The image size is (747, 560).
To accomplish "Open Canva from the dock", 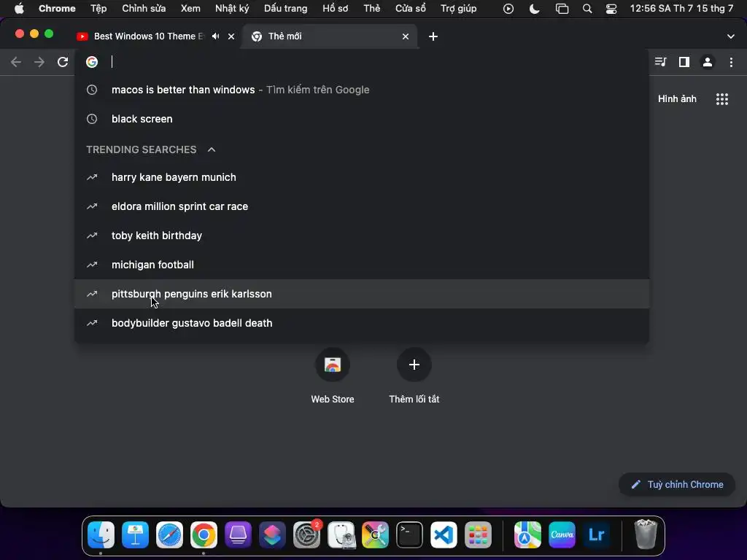I will [x=562, y=534].
